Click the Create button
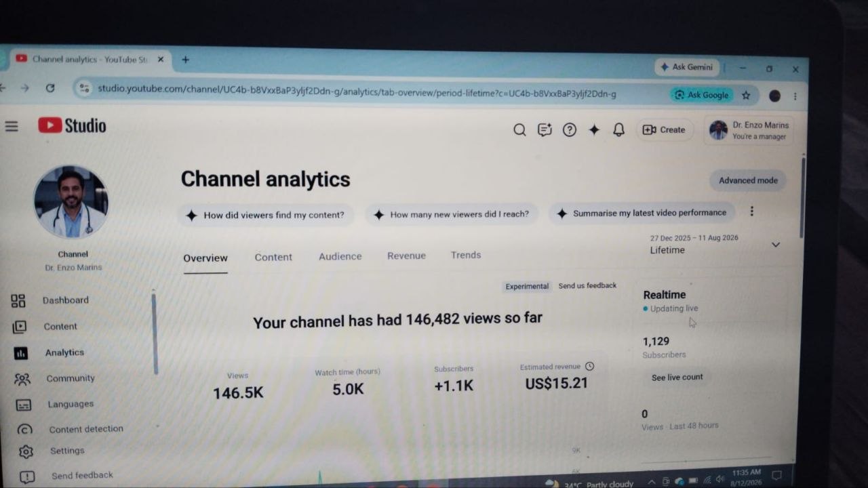The width and height of the screenshot is (868, 488). click(x=665, y=129)
